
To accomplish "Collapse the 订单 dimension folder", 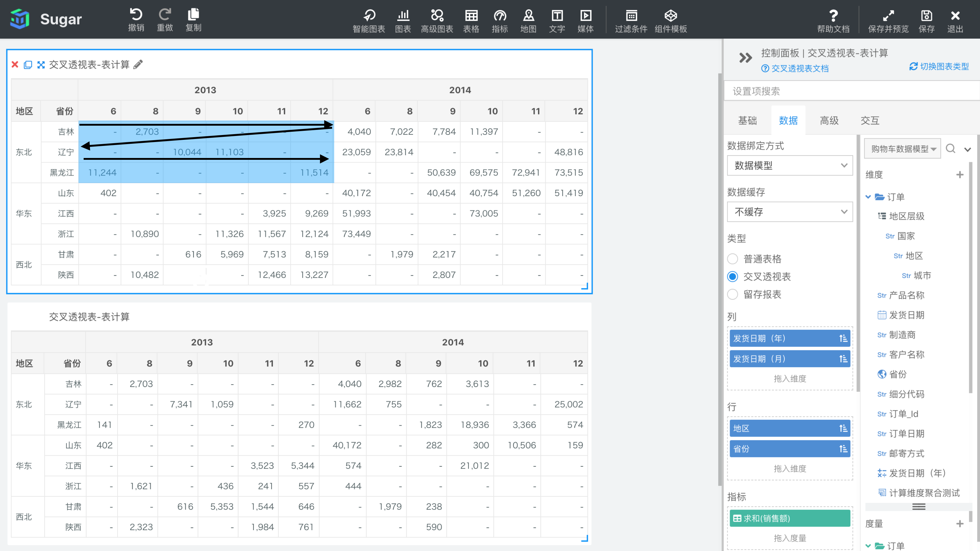I will pos(868,197).
